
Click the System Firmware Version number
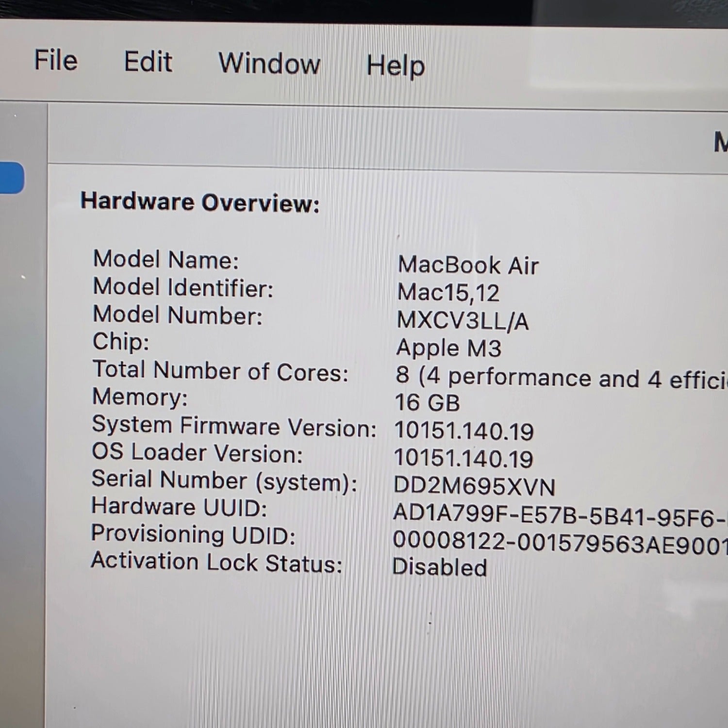coord(463,431)
